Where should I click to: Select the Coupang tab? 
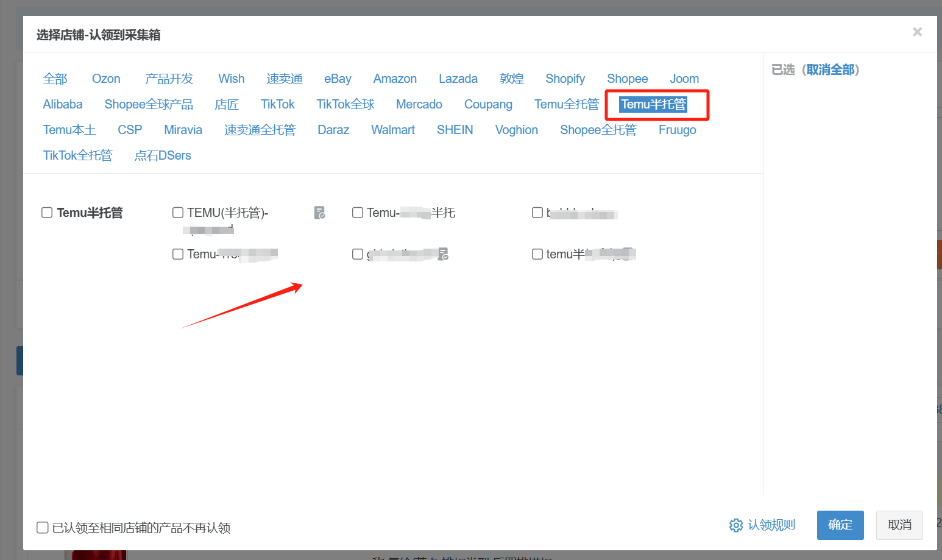tap(488, 104)
